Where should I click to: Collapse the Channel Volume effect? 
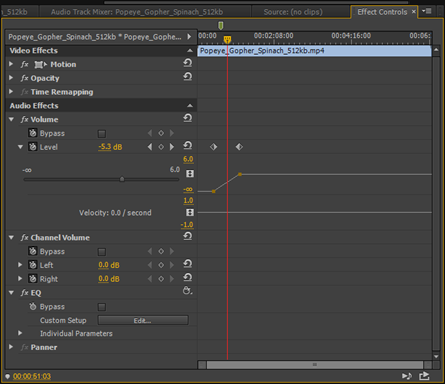[x=11, y=237]
